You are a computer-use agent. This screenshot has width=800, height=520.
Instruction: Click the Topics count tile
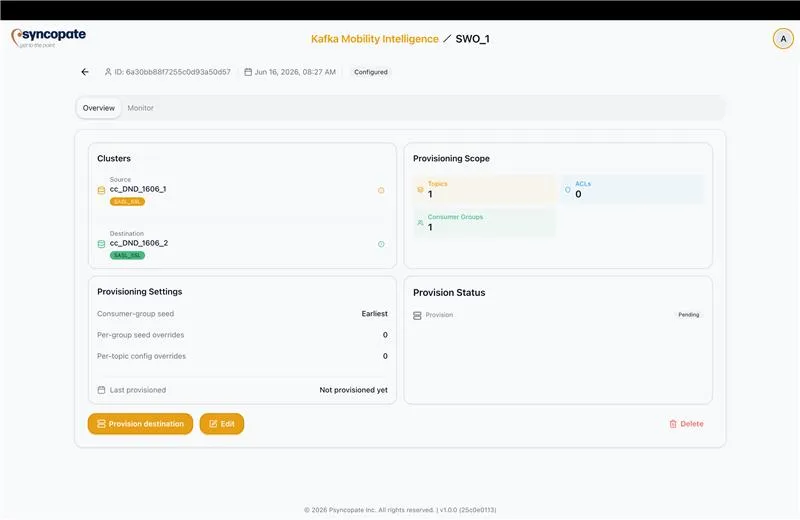485,189
